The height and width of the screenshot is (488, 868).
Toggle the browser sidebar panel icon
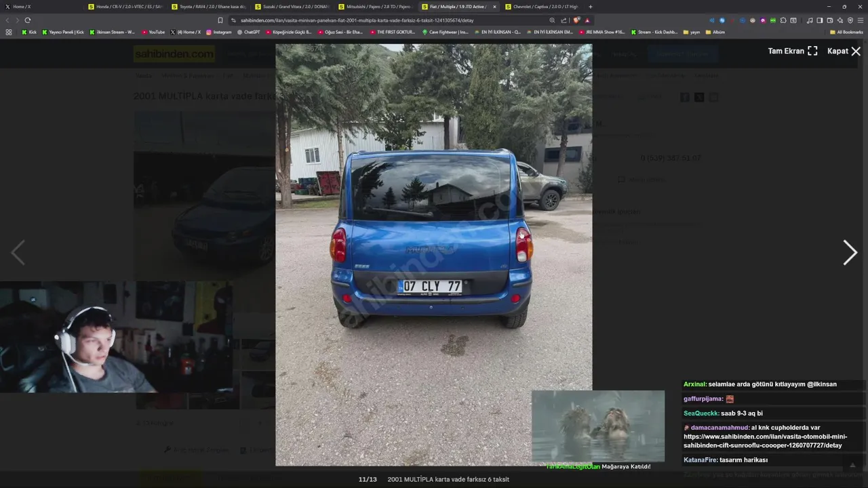[x=820, y=20]
